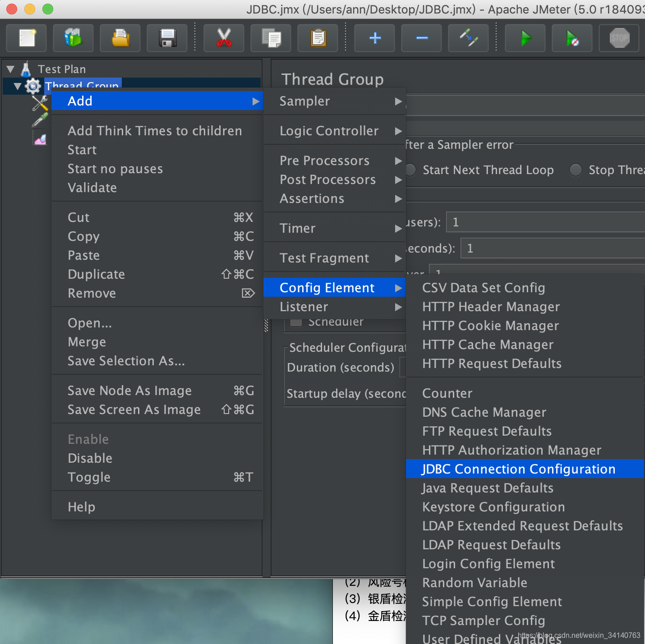Open the Test Fragment submenu
This screenshot has height=644, width=645.
pos(335,258)
